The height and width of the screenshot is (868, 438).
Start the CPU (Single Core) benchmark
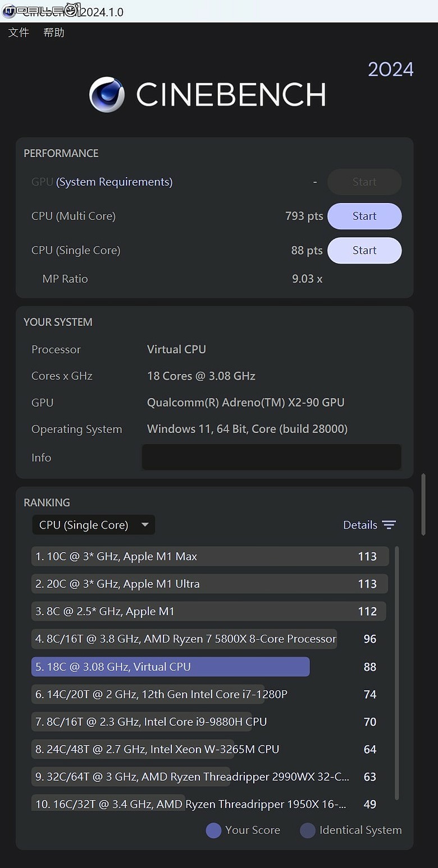pos(364,251)
